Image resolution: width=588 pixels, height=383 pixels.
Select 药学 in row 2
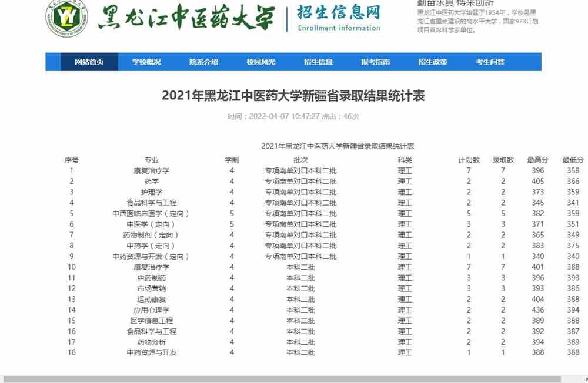point(152,182)
